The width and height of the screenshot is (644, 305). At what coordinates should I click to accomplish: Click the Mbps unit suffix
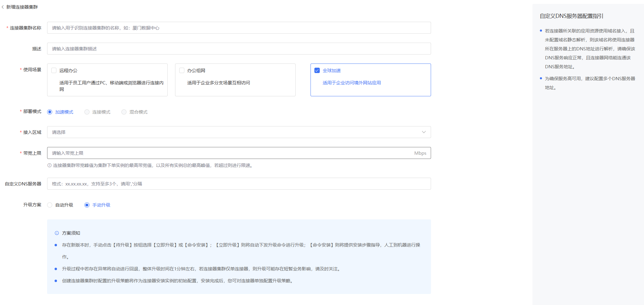pos(420,153)
